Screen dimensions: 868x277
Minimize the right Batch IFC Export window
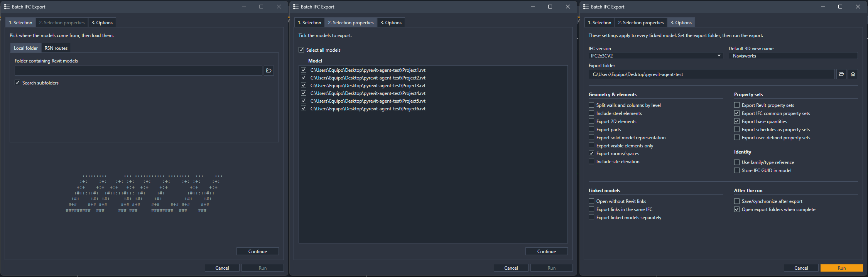pyautogui.click(x=822, y=7)
